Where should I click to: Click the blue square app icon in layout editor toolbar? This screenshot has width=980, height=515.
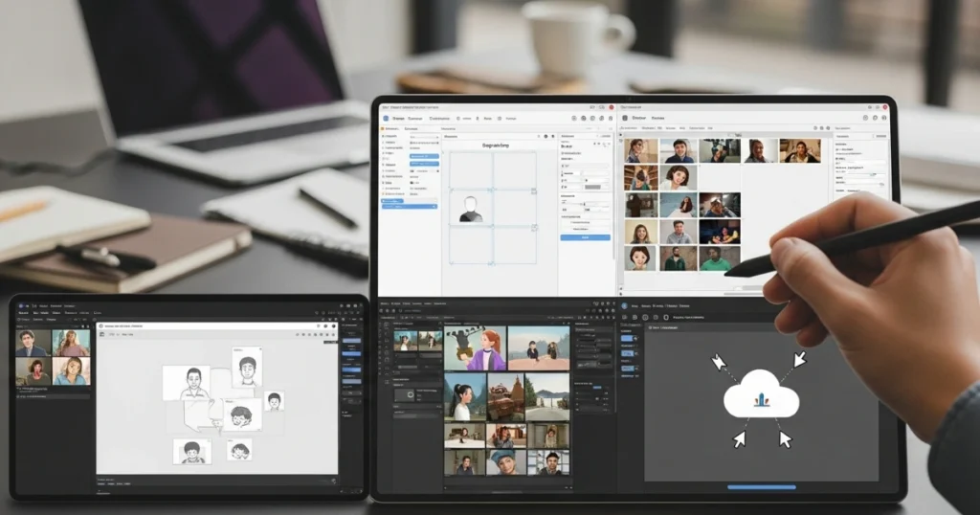386,118
